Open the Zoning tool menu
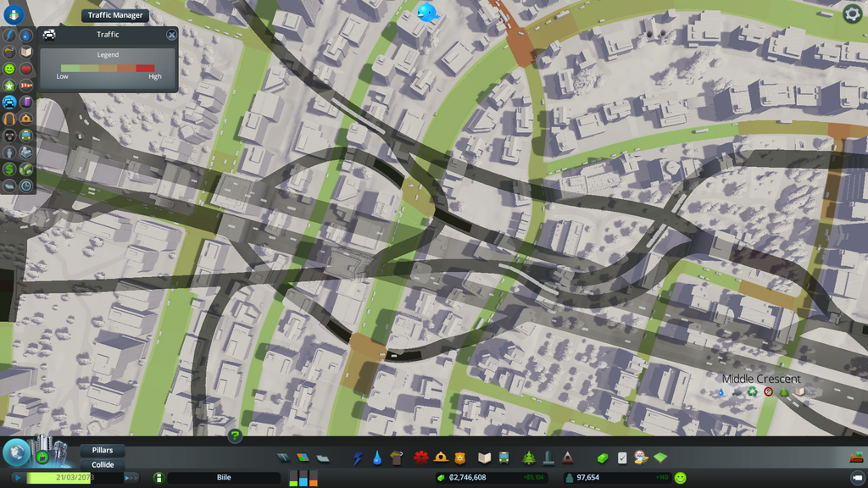This screenshot has width=868, height=488. click(303, 457)
